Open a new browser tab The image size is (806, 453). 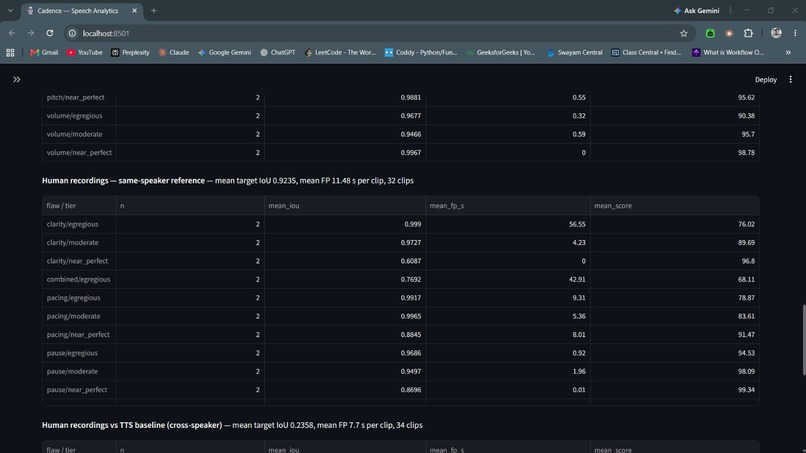tap(154, 11)
